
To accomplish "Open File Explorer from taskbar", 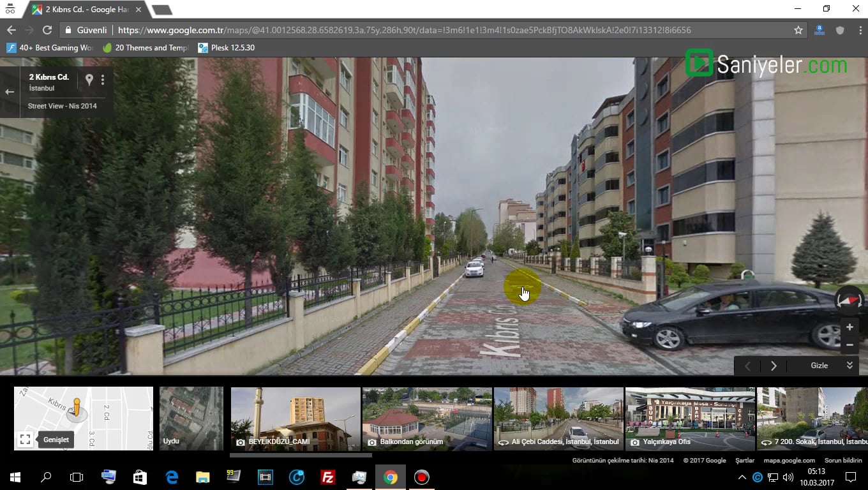I will pos(202,477).
